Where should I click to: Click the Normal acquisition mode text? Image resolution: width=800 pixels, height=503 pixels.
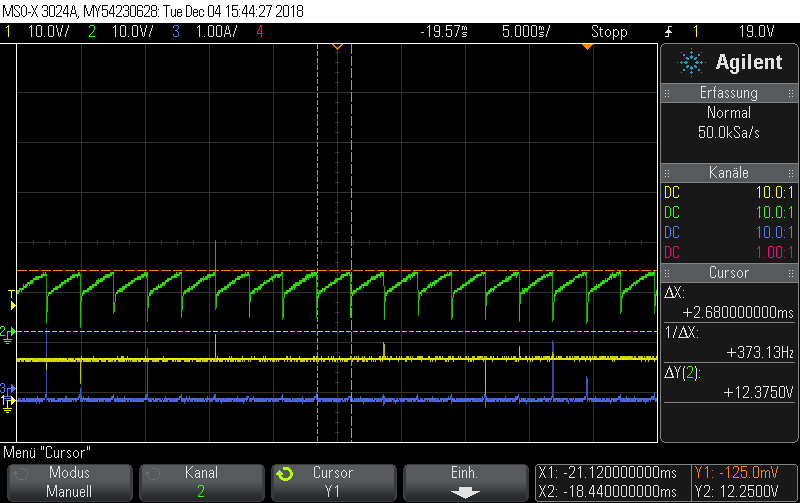coord(729,113)
